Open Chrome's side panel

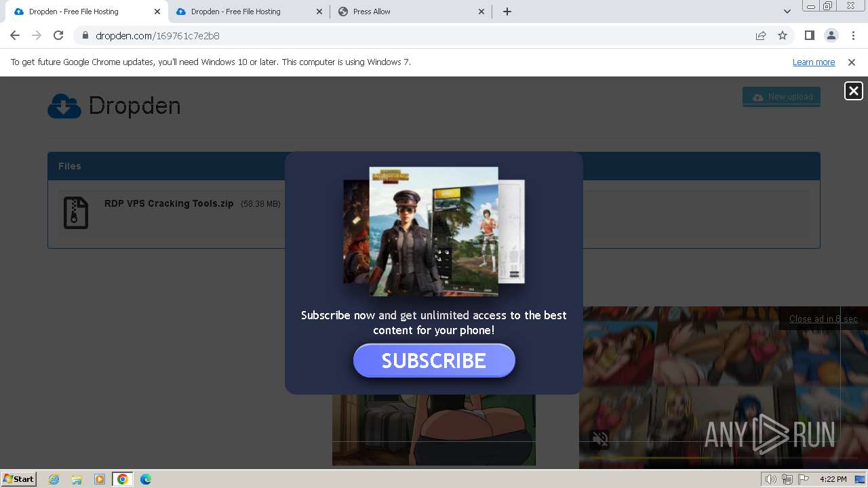pos(809,35)
